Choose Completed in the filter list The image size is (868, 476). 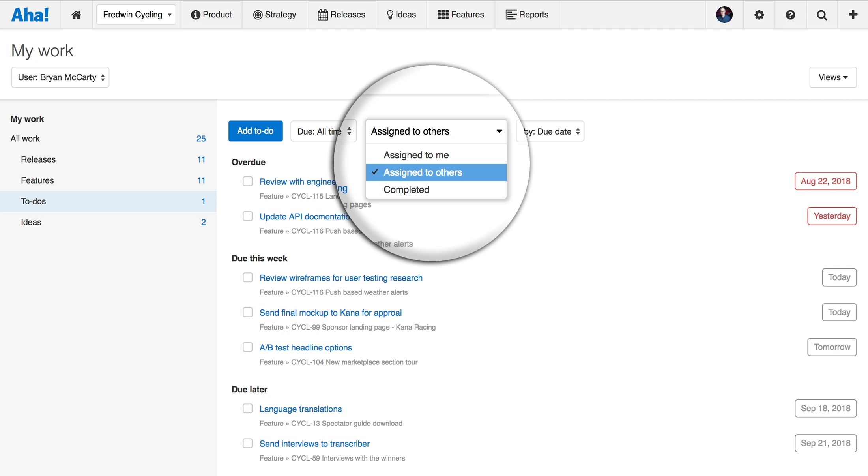[406, 190]
